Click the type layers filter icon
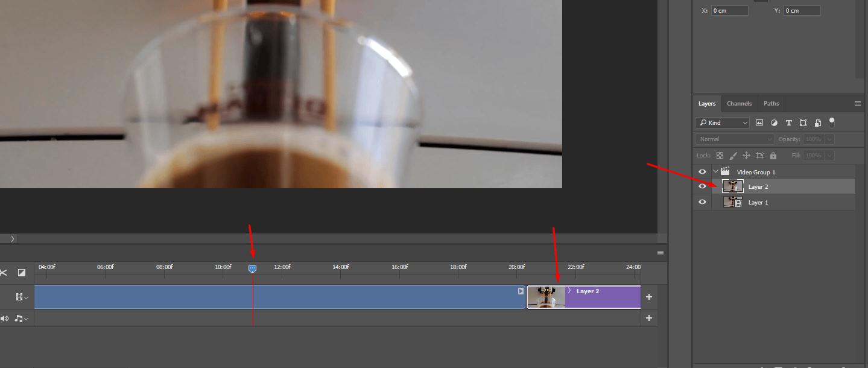 tap(788, 122)
